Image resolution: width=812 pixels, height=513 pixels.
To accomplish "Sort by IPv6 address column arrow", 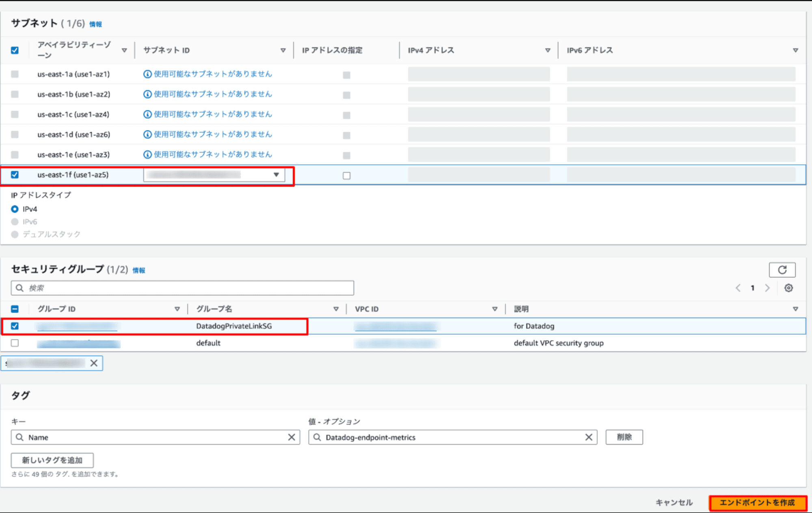I will click(795, 50).
